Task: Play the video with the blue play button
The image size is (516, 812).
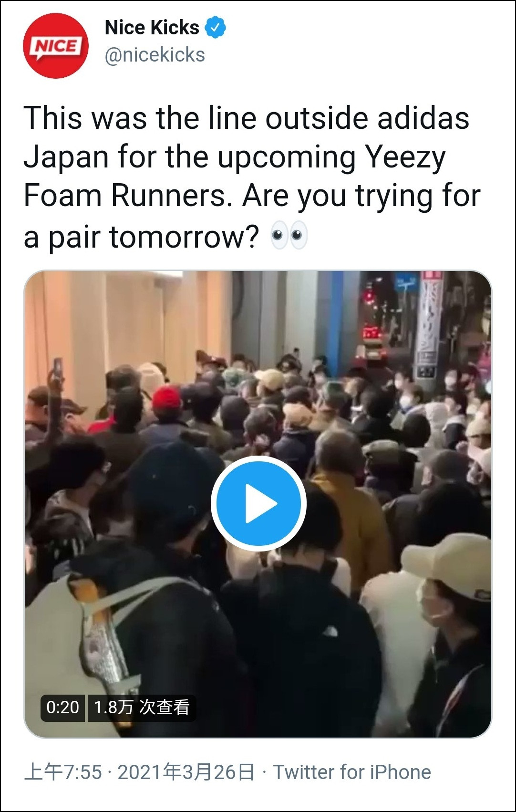Action: coord(258,503)
